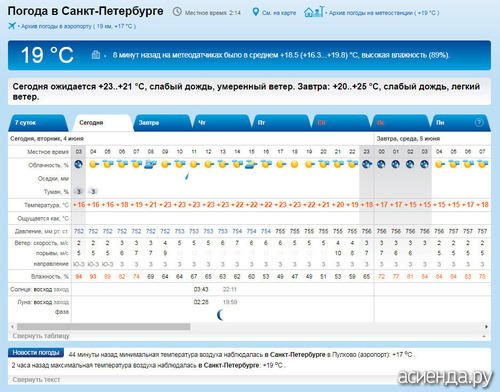Click the Погода в Санкт-Петербурге title

point(85,11)
